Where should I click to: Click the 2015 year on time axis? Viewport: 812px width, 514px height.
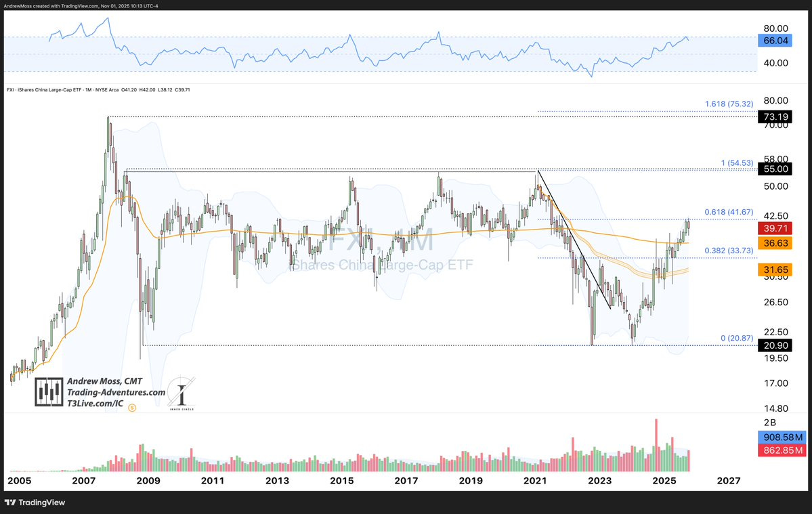342,481
